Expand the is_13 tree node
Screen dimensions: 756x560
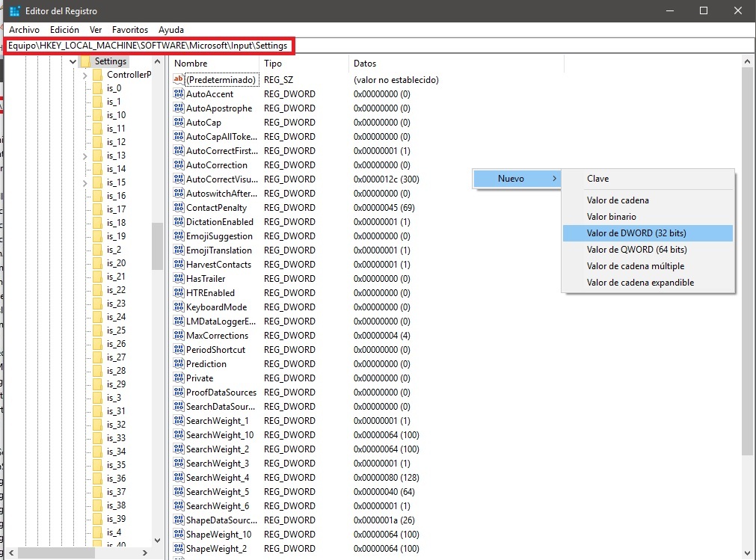pyautogui.click(x=85, y=156)
